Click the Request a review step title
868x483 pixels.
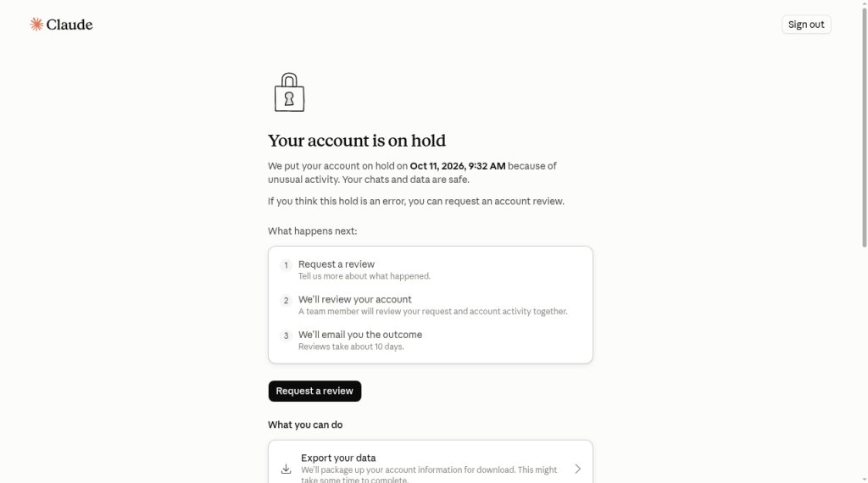tap(337, 264)
